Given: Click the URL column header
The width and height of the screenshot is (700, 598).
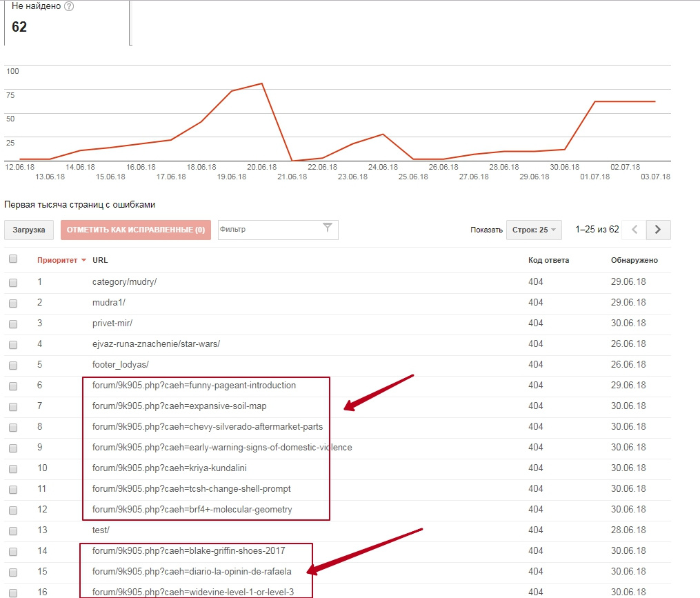Looking at the screenshot, I should click(x=100, y=260).
